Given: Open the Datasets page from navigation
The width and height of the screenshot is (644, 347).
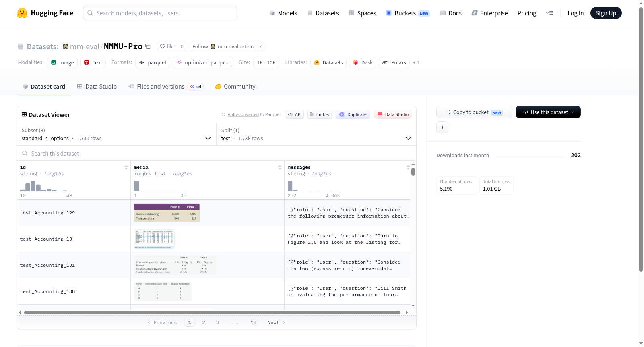Looking at the screenshot, I should (323, 13).
